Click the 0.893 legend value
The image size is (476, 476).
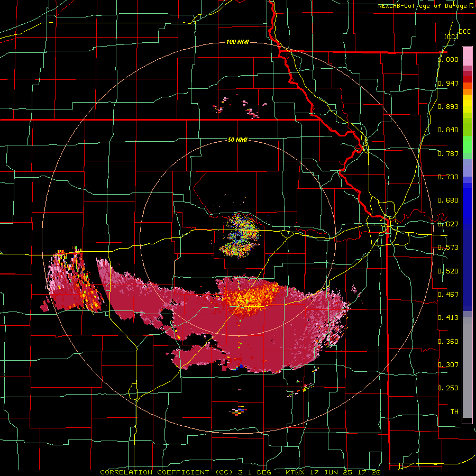(448, 106)
